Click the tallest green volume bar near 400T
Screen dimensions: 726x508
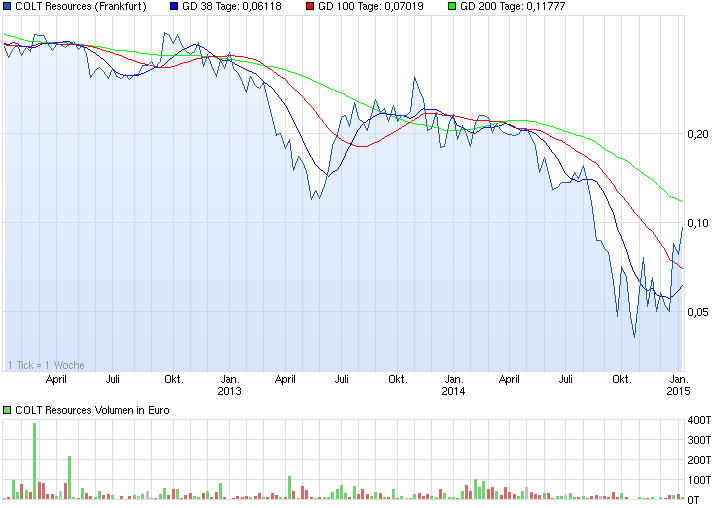click(35, 461)
